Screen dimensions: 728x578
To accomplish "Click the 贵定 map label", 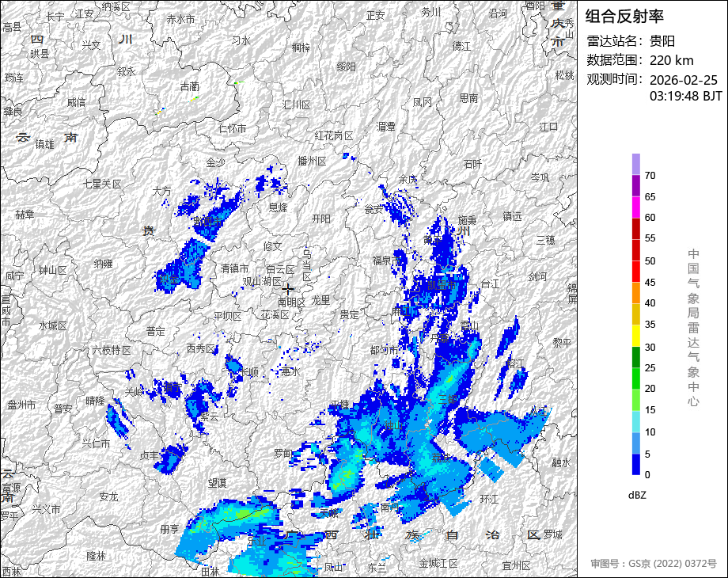I will pos(349,314).
